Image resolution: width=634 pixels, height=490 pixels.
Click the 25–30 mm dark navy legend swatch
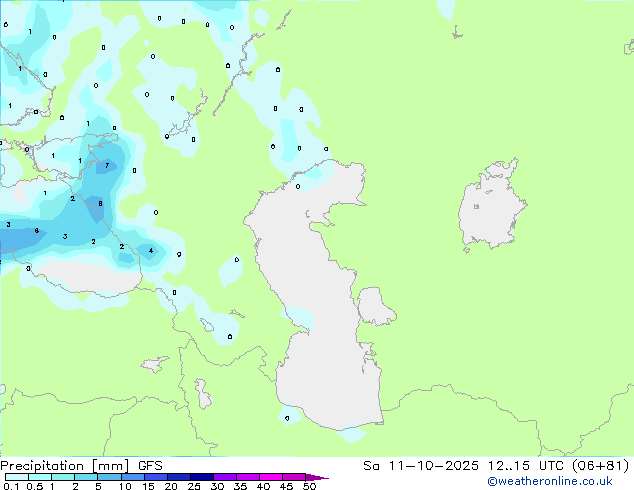coord(201,477)
